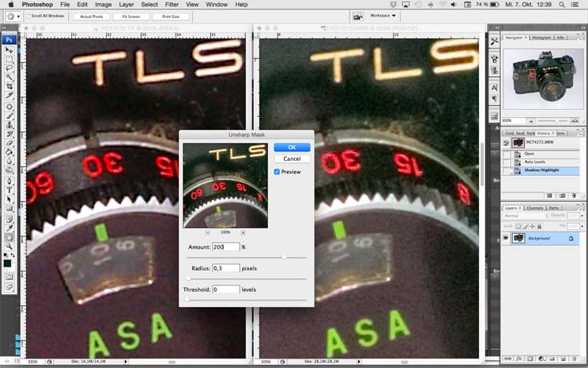Click Cancel in Unsharp Mask dialog
This screenshot has width=588, height=368.
click(x=292, y=158)
